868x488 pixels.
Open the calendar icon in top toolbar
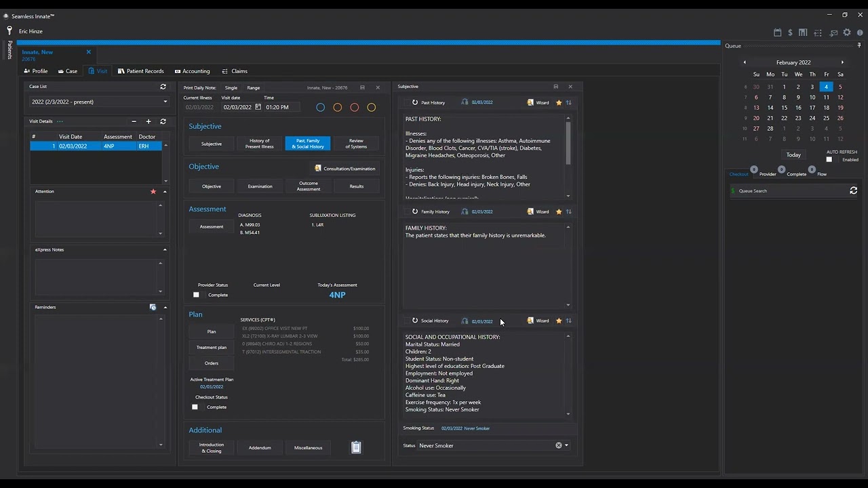click(x=778, y=33)
